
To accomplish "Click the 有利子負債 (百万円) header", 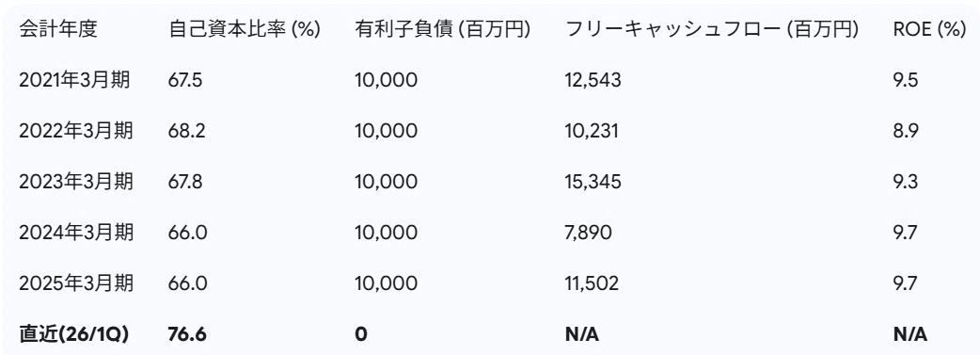I will coord(443,29).
